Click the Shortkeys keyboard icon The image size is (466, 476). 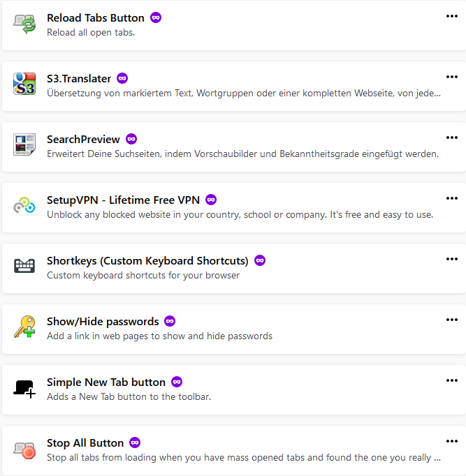click(x=24, y=266)
